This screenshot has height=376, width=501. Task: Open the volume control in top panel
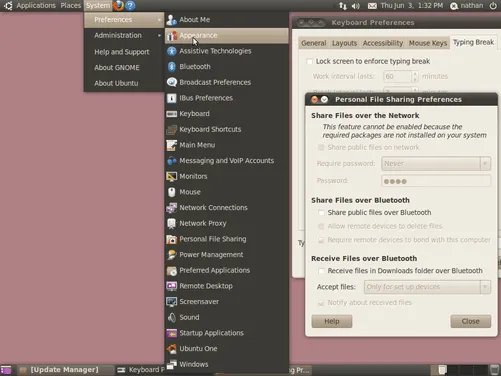pos(356,6)
